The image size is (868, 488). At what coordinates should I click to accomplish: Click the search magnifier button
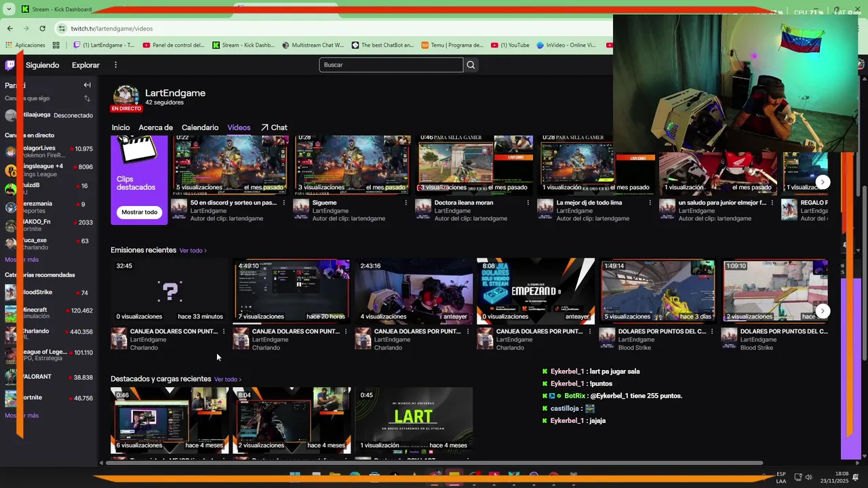pyautogui.click(x=471, y=65)
